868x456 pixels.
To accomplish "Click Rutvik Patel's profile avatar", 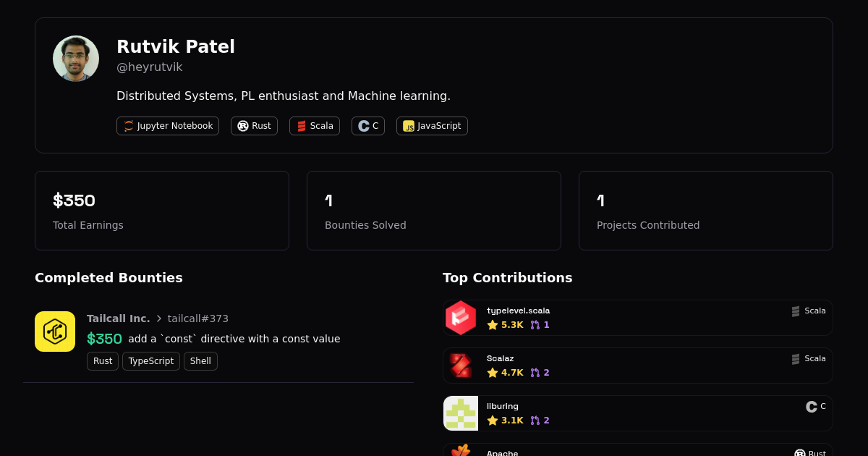I will click(76, 59).
